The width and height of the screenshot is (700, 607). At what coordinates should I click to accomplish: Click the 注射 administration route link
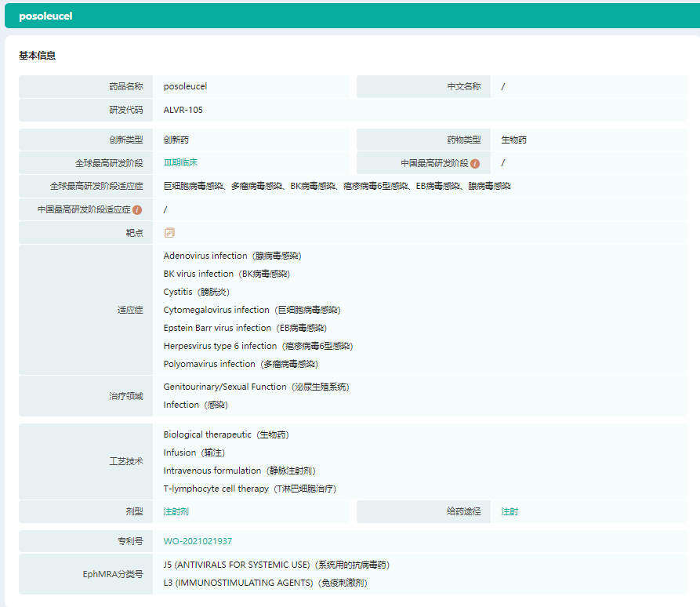(510, 511)
